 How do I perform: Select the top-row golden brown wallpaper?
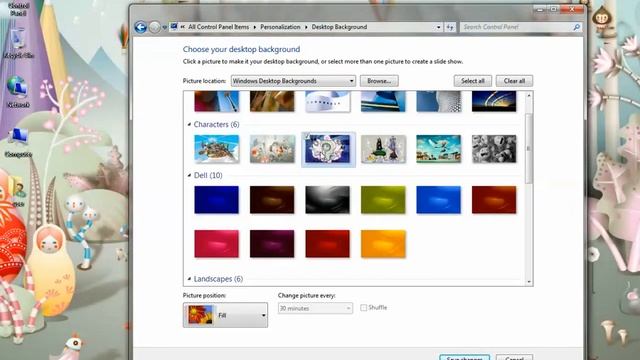coord(272,101)
